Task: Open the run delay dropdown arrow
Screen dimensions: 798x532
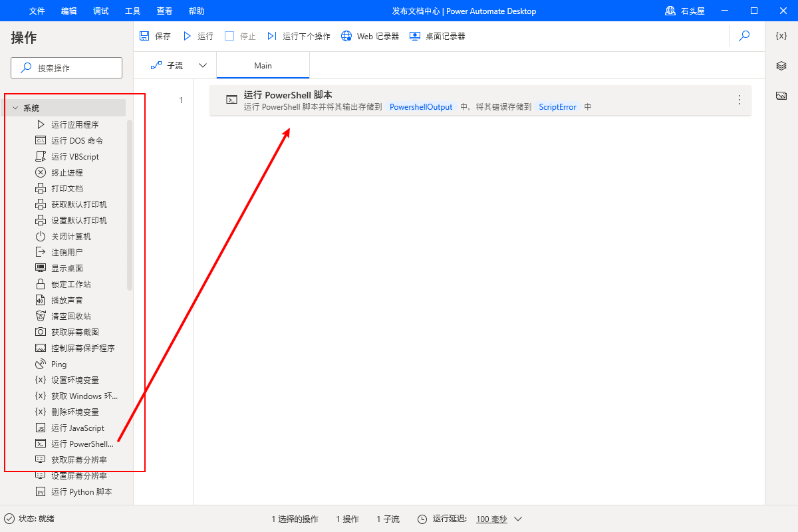Action: coord(518,519)
